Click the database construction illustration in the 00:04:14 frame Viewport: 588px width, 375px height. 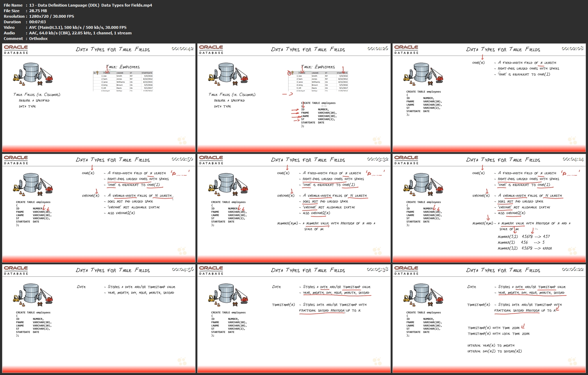tap(423, 184)
